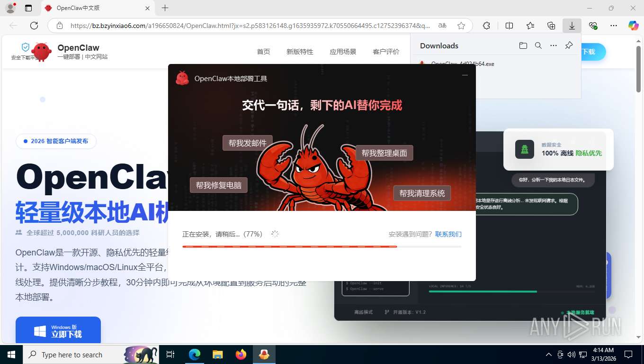The image size is (644, 364).
Task: Click the Edge profile avatar icon
Action: pyautogui.click(x=10, y=8)
